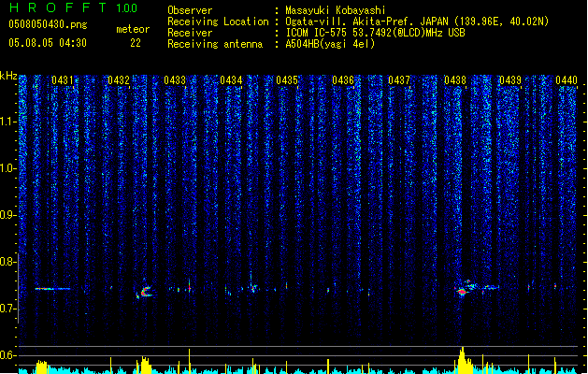Click the 0.8 frequency axis label
Screen dimensions: 588x374
pyautogui.click(x=7, y=262)
